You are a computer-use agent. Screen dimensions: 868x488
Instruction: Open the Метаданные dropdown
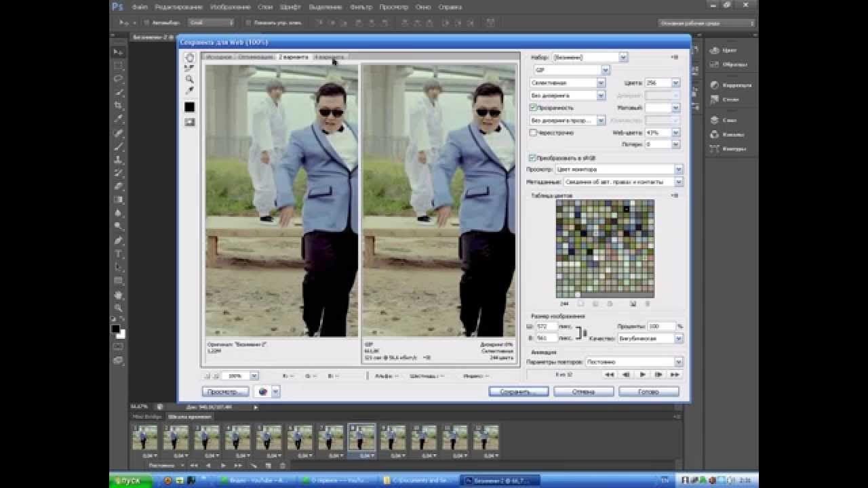coord(623,182)
